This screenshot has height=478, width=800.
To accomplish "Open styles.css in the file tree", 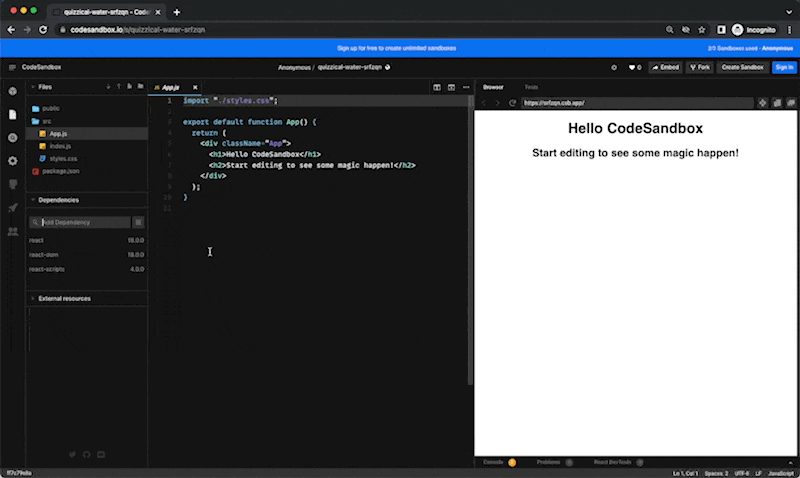I will click(63, 158).
